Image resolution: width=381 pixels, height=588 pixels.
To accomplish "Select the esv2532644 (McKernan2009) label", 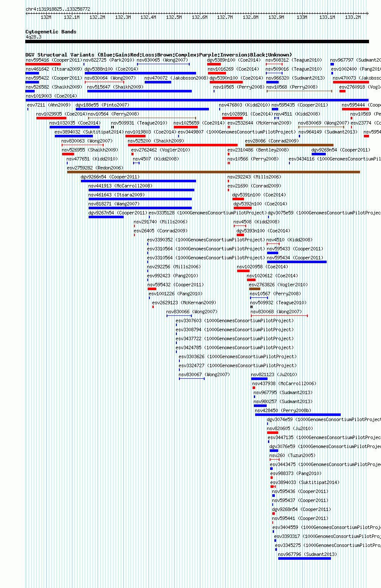I will tap(259, 123).
